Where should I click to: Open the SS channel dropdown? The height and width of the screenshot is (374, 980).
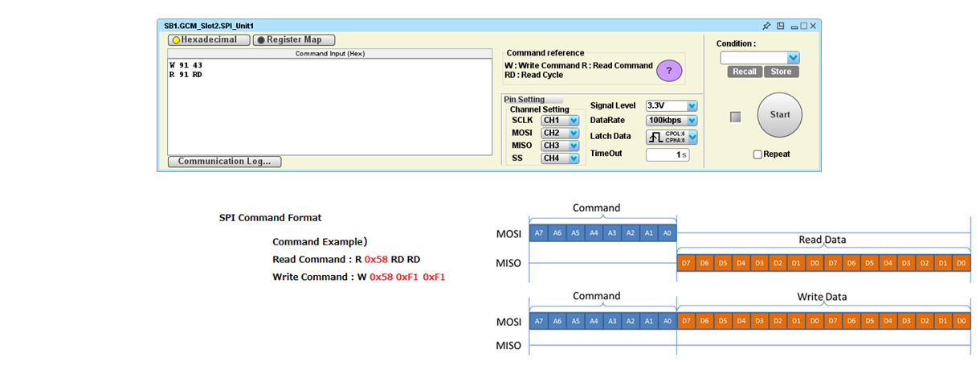pyautogui.click(x=561, y=158)
